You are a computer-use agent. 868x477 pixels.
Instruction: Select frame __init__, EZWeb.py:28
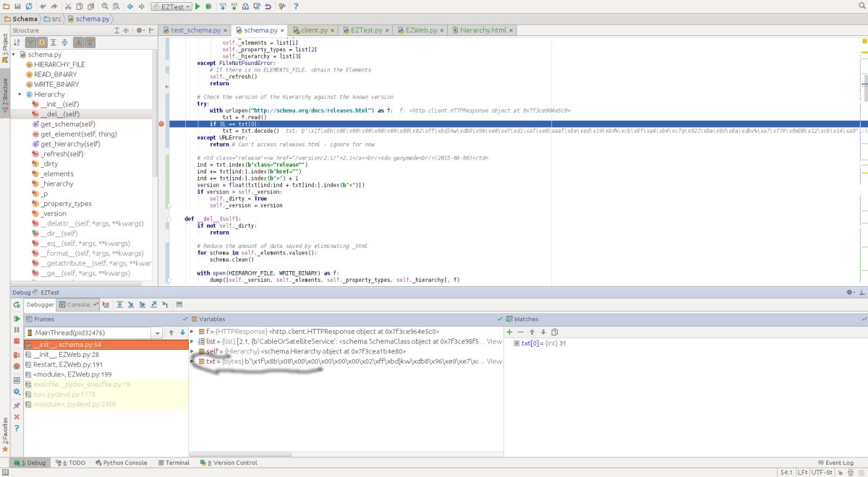coord(106,354)
